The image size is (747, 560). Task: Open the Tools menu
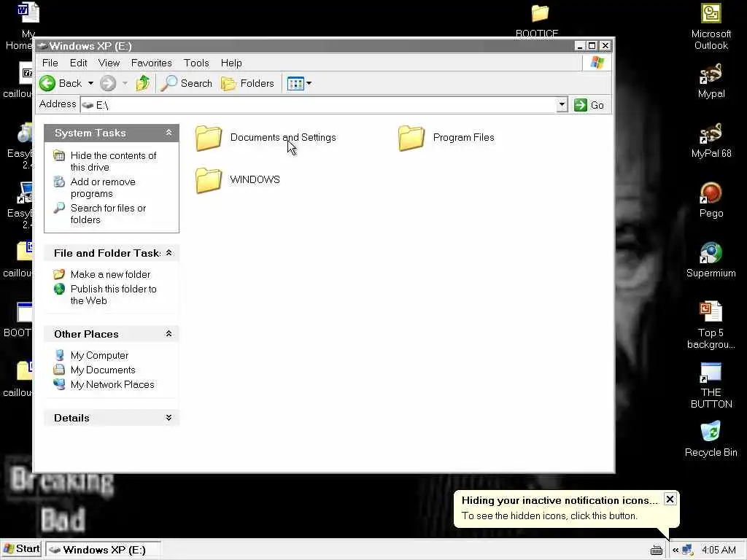(x=196, y=63)
